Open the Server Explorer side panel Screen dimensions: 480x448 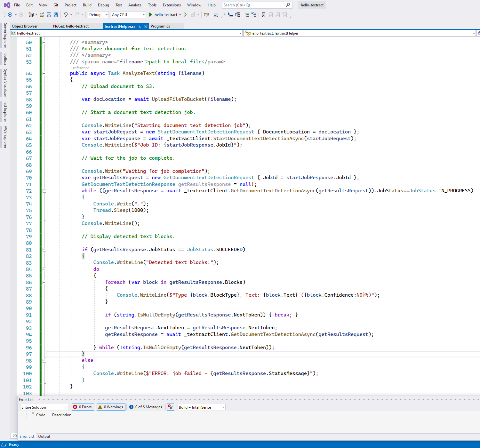click(x=5, y=35)
